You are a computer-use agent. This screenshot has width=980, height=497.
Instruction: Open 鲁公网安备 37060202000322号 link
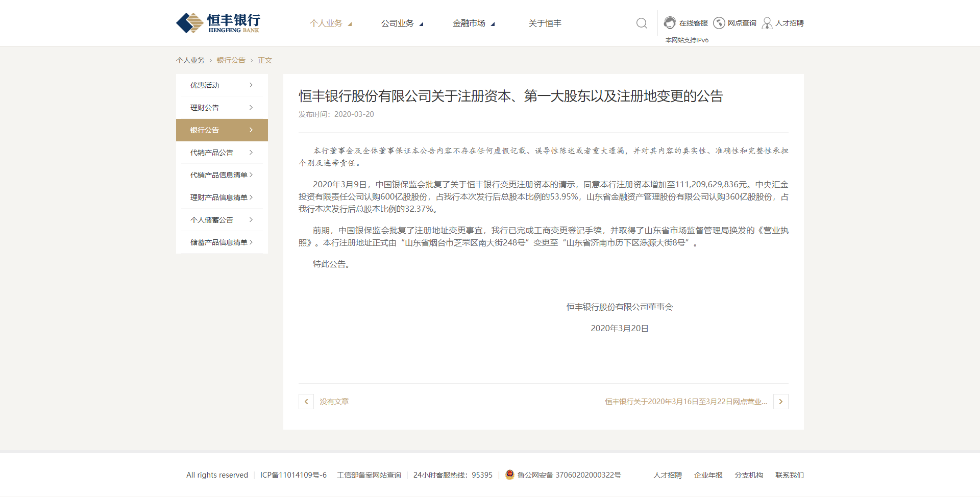tap(569, 475)
